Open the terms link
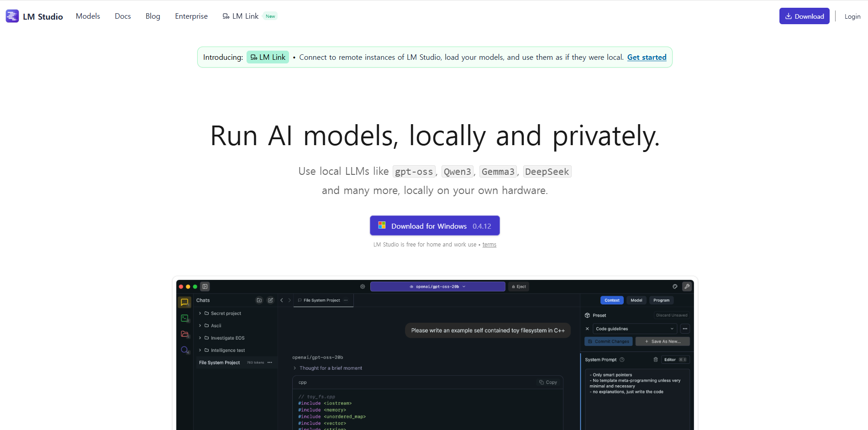Screen dimensions: 868x430 coord(489,245)
